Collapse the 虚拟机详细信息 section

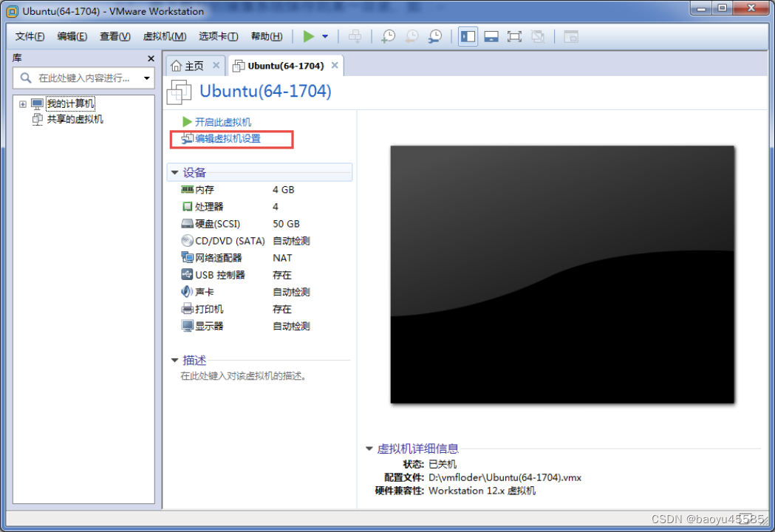coord(369,449)
